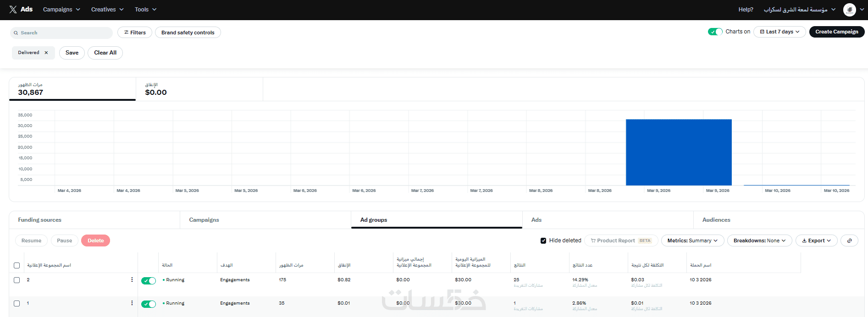This screenshot has height=317, width=868.
Task: Copy link with the chain icon button
Action: [849, 240]
